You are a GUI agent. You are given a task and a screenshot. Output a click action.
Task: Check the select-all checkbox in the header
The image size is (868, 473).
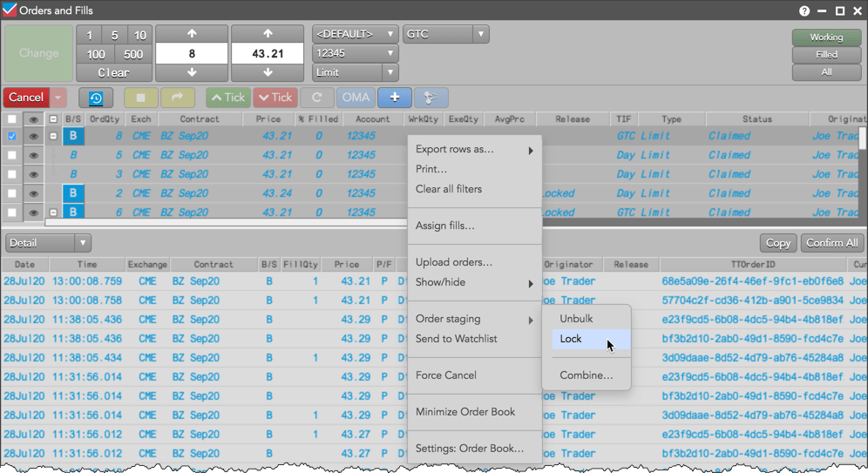(11, 119)
